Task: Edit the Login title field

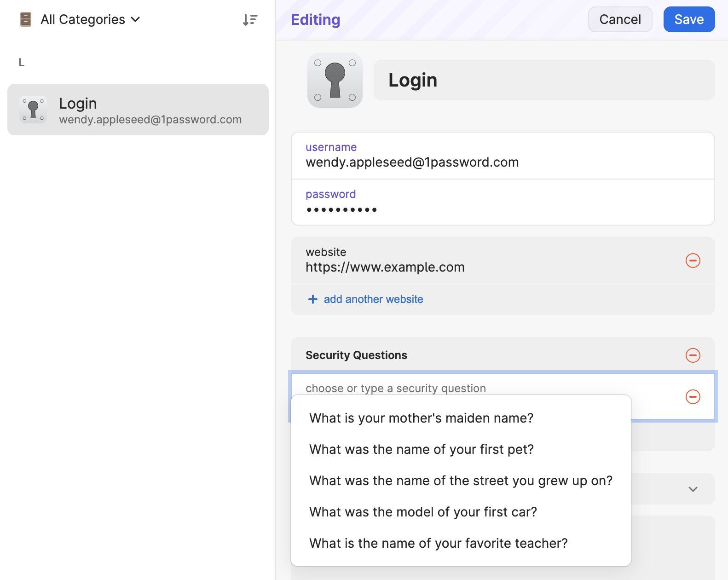Action: (x=544, y=80)
